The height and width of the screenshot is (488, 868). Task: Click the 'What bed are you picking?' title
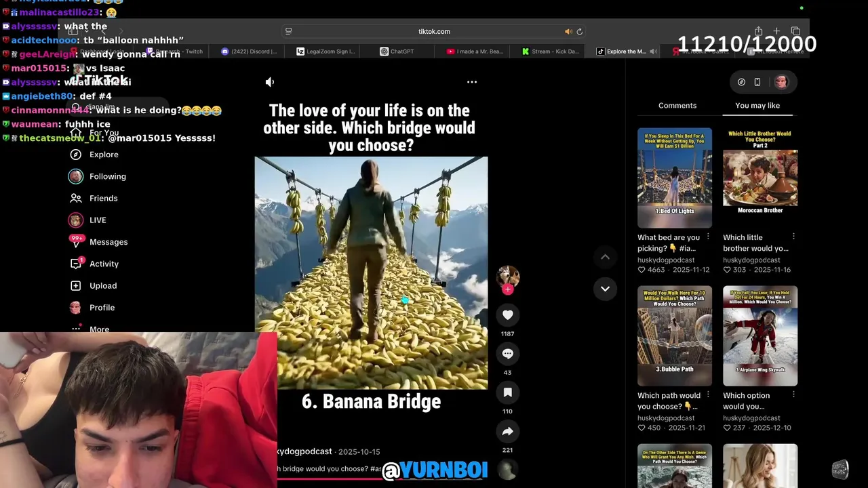[x=669, y=243]
